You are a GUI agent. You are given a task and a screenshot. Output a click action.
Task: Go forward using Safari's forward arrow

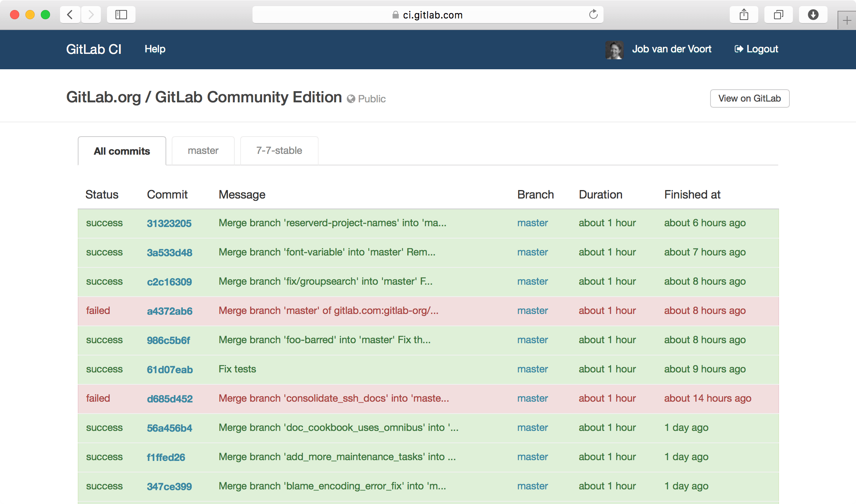click(91, 15)
